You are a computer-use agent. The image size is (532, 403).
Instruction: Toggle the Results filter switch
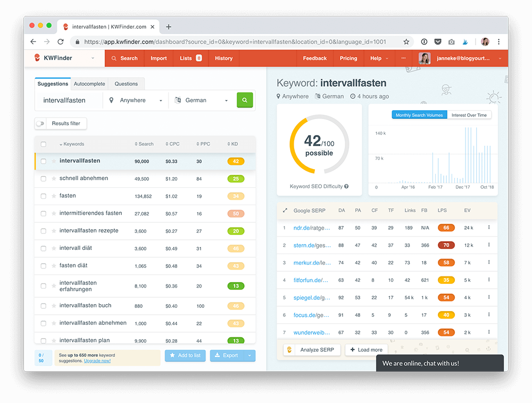click(x=40, y=123)
